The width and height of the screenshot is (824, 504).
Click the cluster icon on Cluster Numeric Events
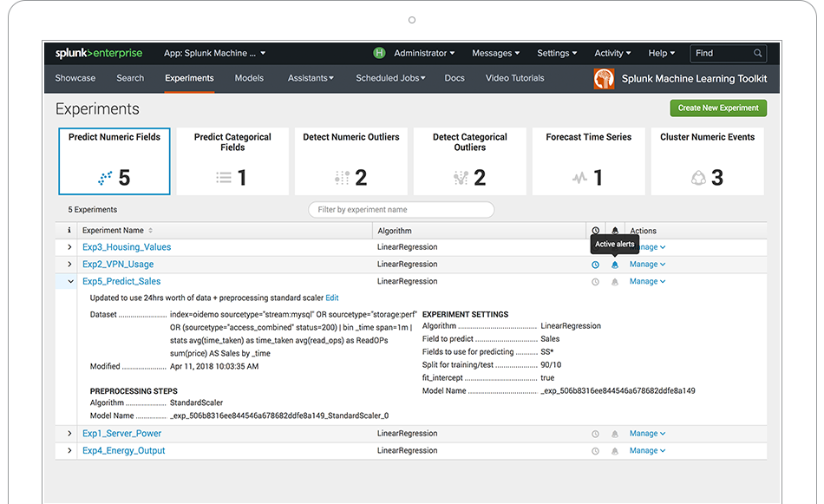point(698,178)
